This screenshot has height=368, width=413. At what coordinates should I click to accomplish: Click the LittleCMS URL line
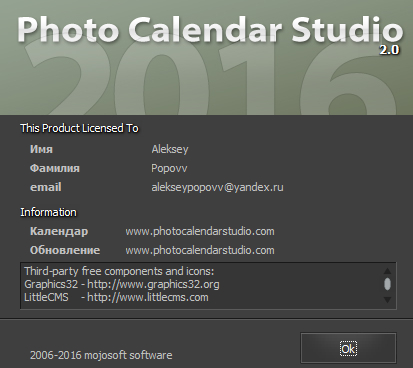pyautogui.click(x=116, y=297)
